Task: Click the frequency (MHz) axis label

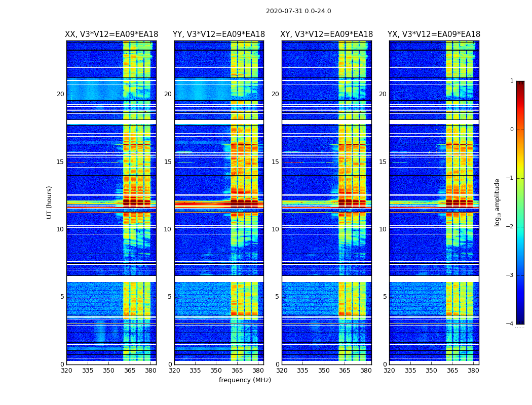Action: tap(245, 380)
